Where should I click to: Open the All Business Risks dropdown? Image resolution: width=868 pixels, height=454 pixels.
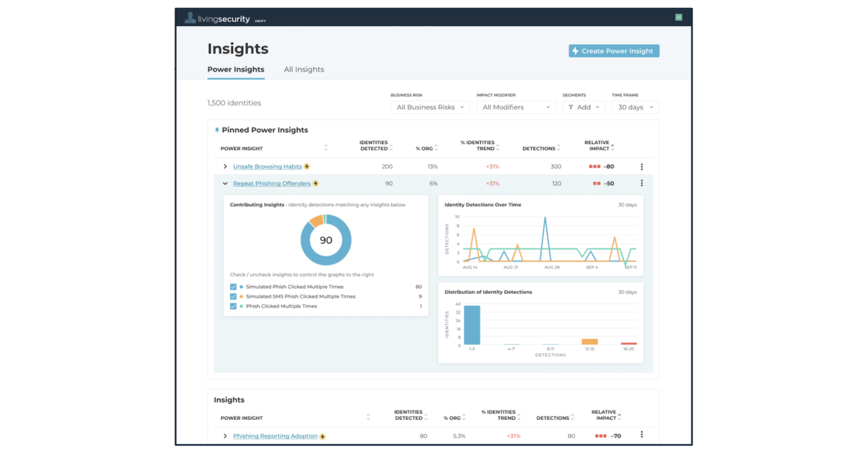click(430, 106)
